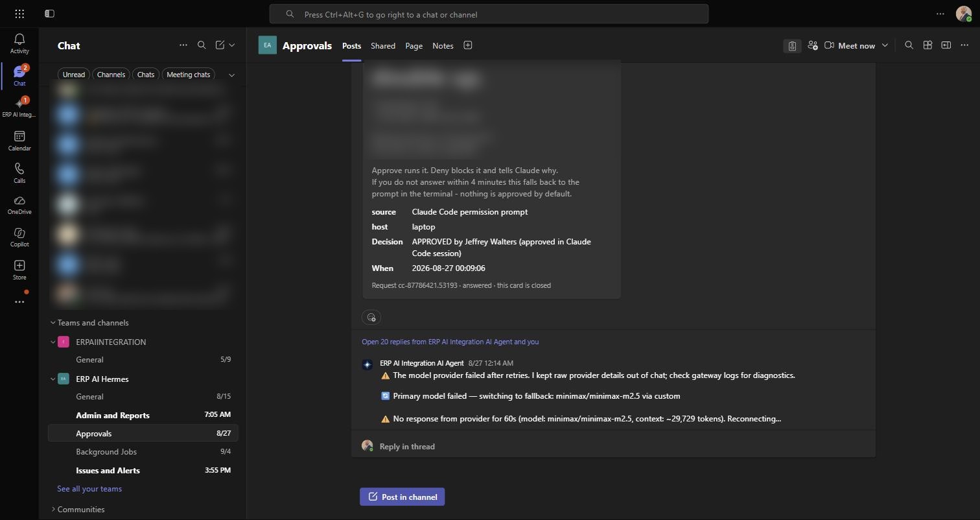Viewport: 980px width, 520px height.
Task: Open the app launcher grid
Action: point(19,14)
